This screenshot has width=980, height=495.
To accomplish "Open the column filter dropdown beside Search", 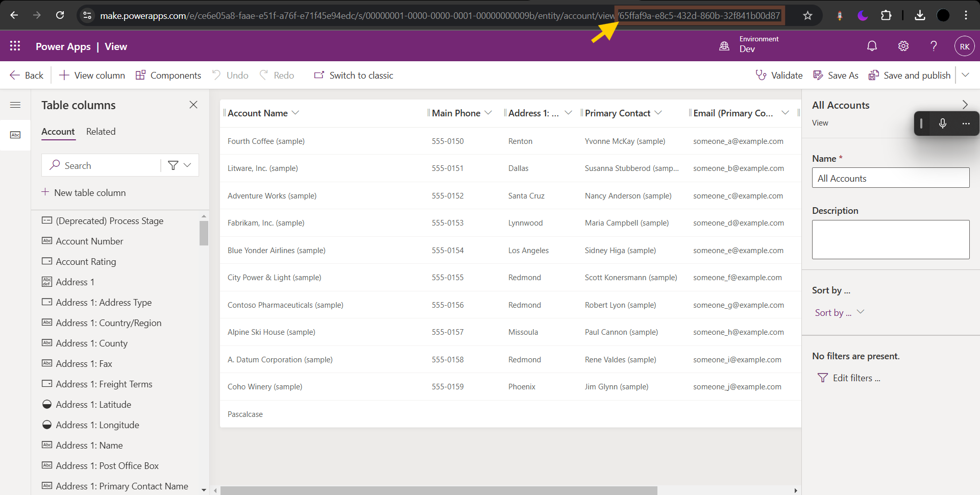I will pyautogui.click(x=180, y=165).
